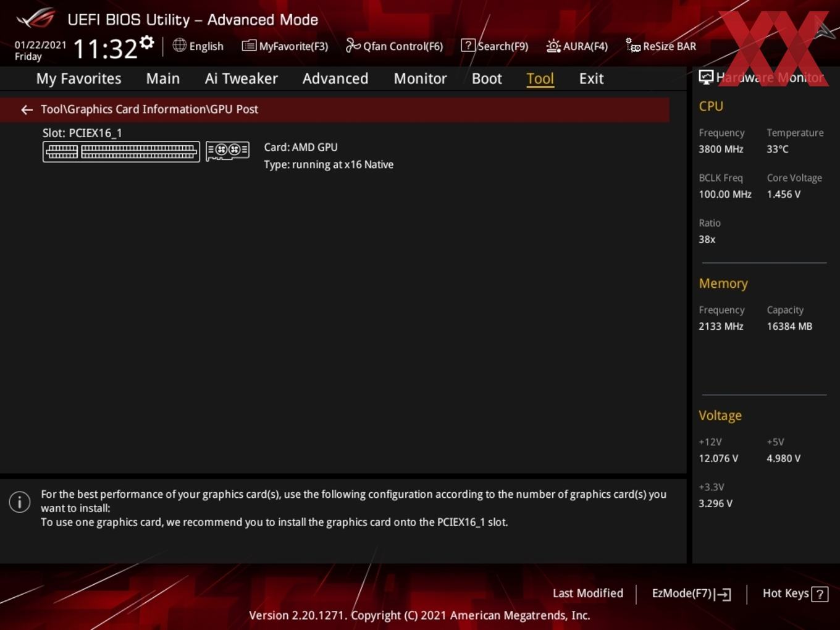The image size is (840, 630).
Task: Click the +12V reading 12.076 V
Action: coord(718,458)
